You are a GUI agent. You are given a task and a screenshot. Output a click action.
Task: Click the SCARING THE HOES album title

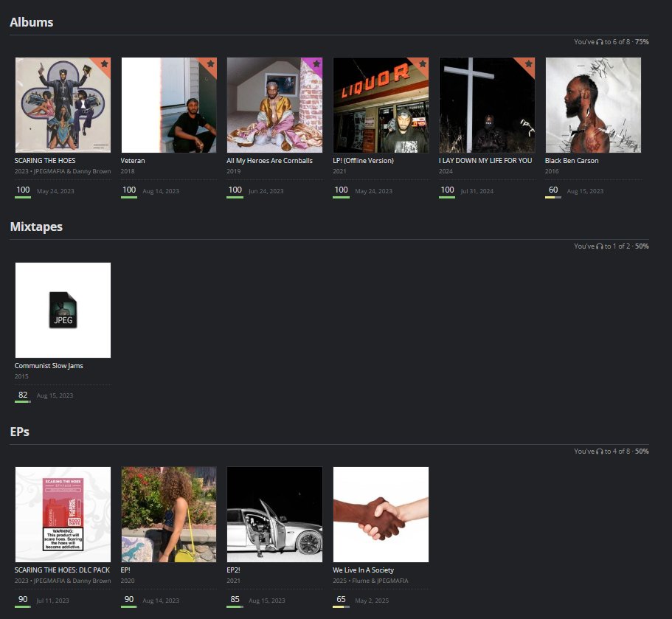[45, 161]
